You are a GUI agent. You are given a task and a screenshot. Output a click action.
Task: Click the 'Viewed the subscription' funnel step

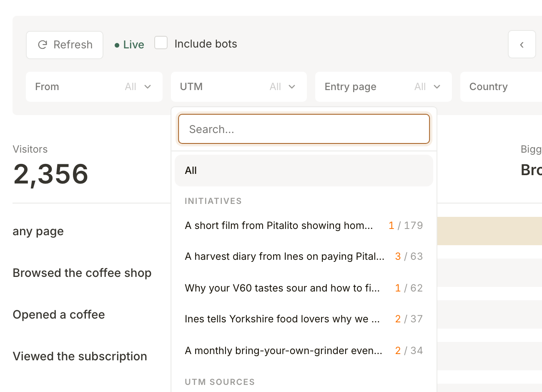[80, 356]
